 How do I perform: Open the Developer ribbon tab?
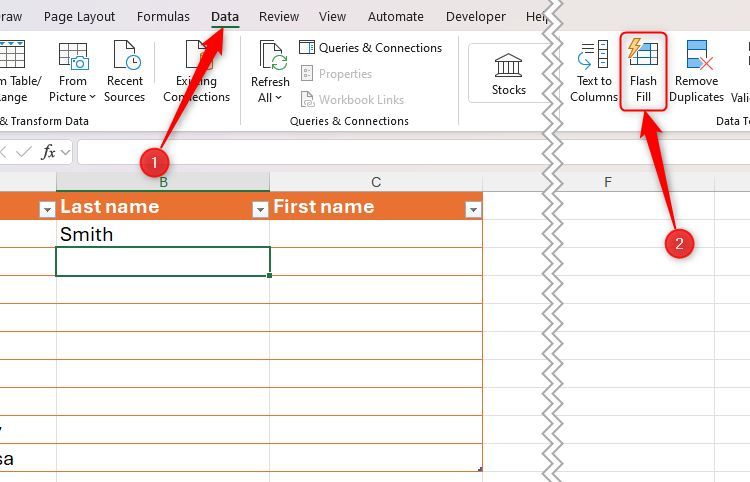point(475,17)
